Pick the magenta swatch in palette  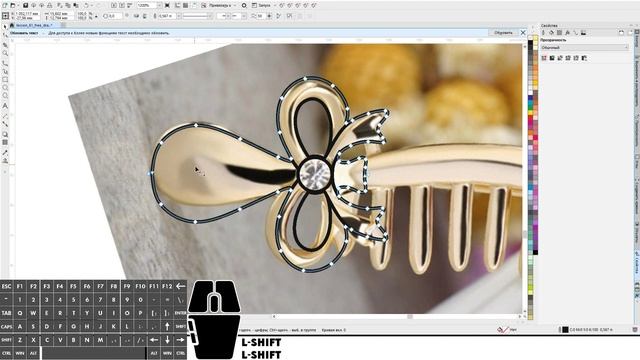pyautogui.click(x=531, y=121)
